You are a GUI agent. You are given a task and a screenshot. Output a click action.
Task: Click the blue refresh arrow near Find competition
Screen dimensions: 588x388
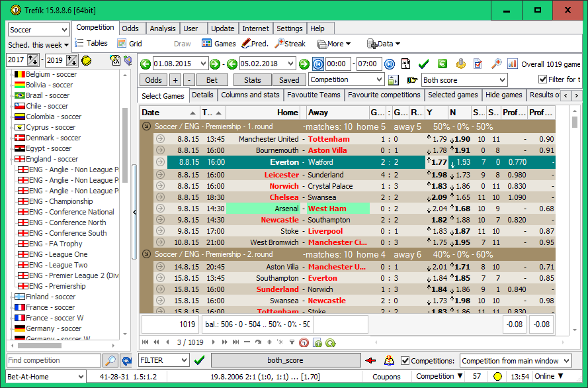[x=127, y=361]
